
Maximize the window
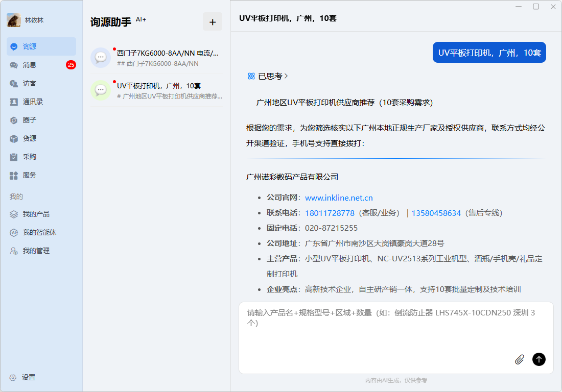(536, 7)
